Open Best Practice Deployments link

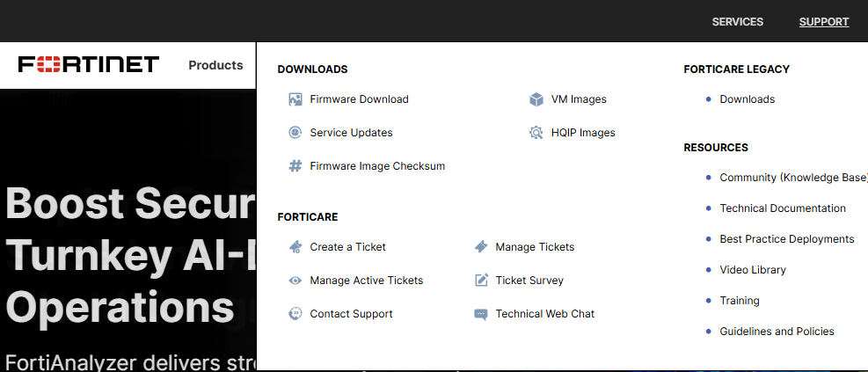click(x=786, y=239)
